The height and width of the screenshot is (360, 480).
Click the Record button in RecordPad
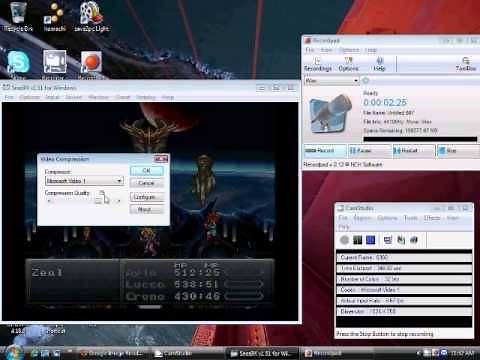coord(325,151)
